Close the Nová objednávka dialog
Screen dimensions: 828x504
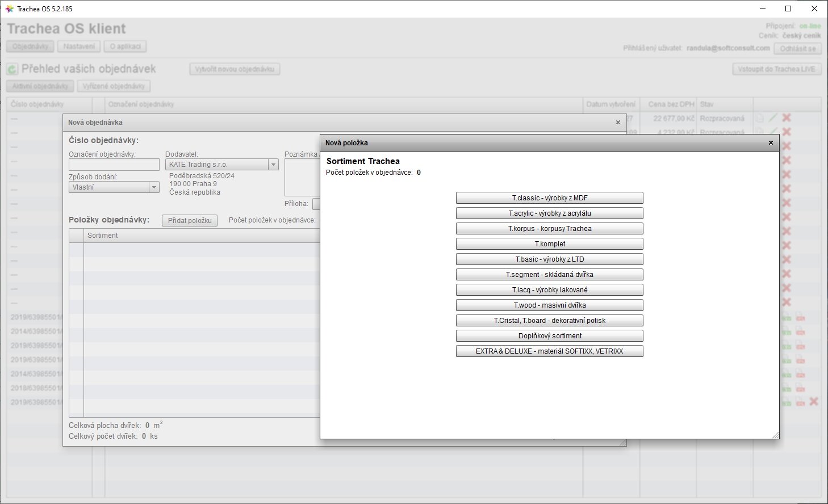tap(618, 123)
